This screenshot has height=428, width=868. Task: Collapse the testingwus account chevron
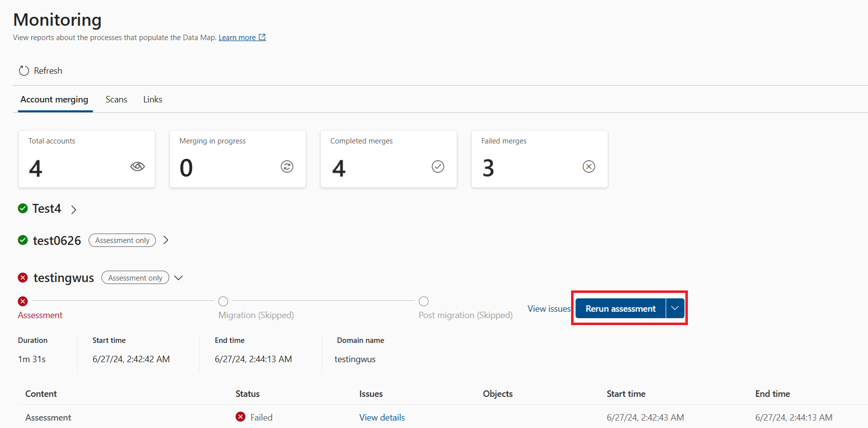point(179,278)
